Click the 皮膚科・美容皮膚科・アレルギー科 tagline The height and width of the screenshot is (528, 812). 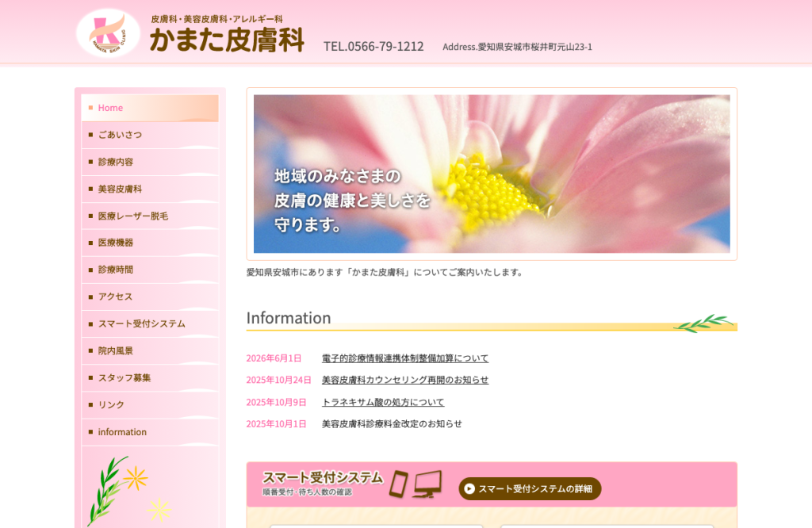pyautogui.click(x=217, y=19)
